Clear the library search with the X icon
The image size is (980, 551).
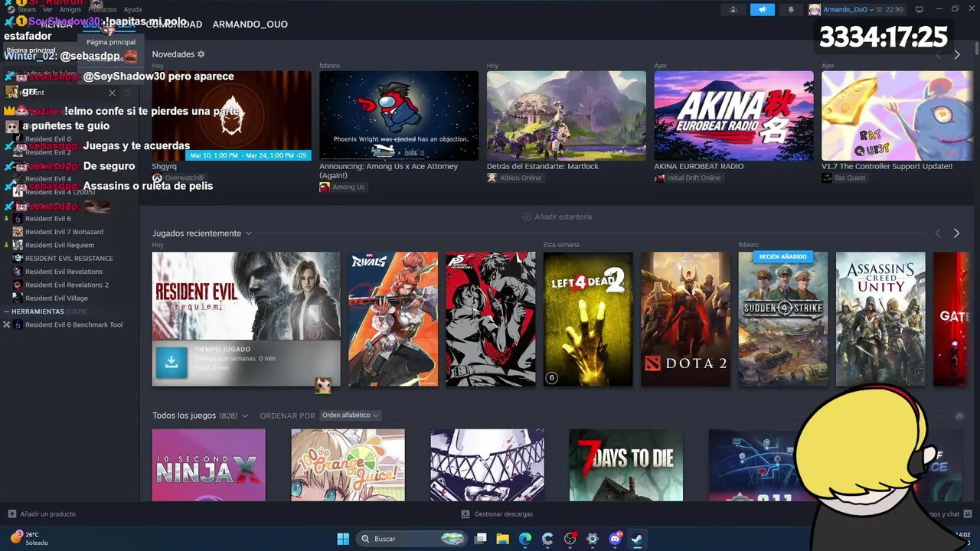pos(112,93)
